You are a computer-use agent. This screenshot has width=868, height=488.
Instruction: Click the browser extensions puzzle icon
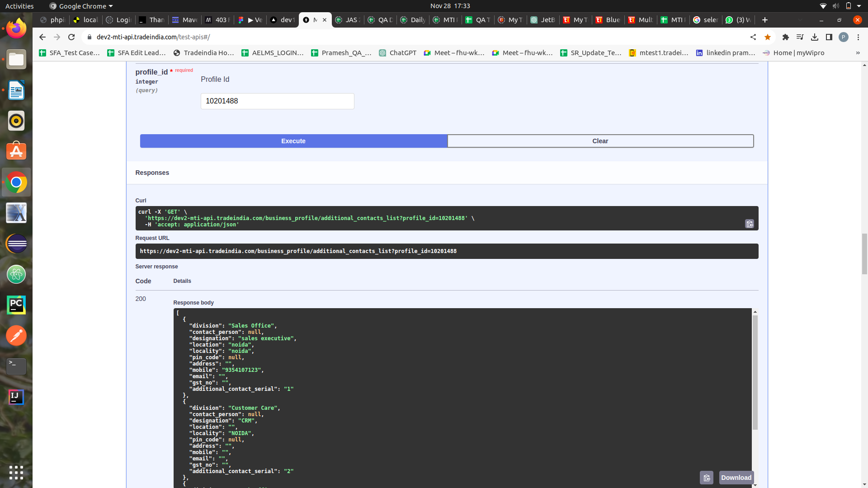point(785,37)
